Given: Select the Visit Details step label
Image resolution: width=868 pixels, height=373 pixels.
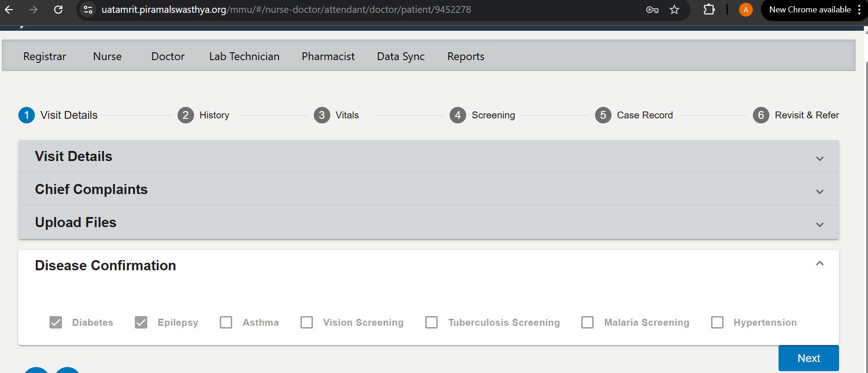Looking at the screenshot, I should point(69,115).
